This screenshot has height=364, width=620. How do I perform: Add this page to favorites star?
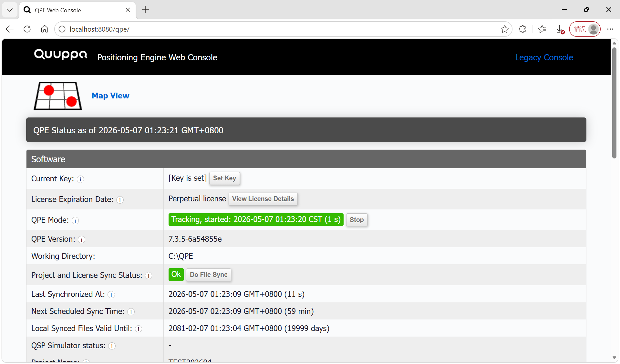505,29
